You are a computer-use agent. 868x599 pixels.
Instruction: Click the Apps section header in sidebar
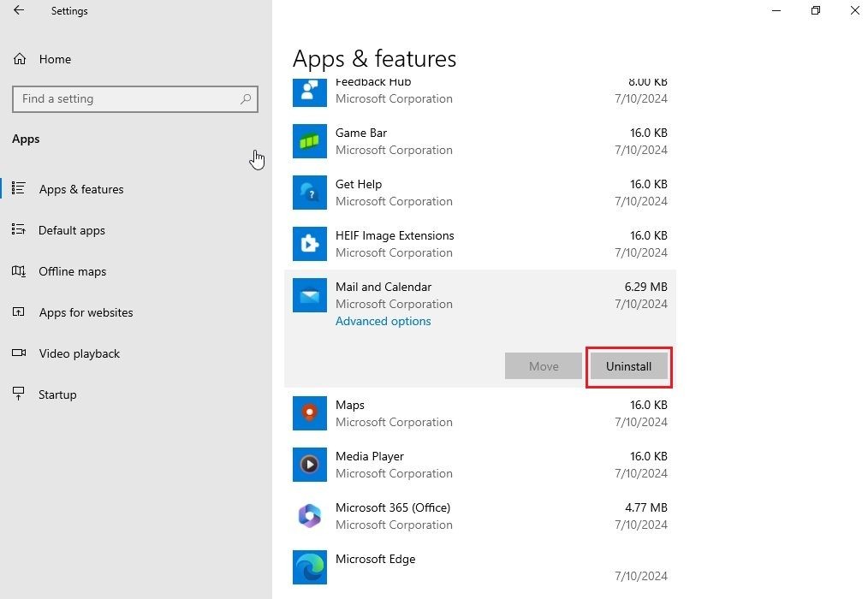tap(26, 139)
